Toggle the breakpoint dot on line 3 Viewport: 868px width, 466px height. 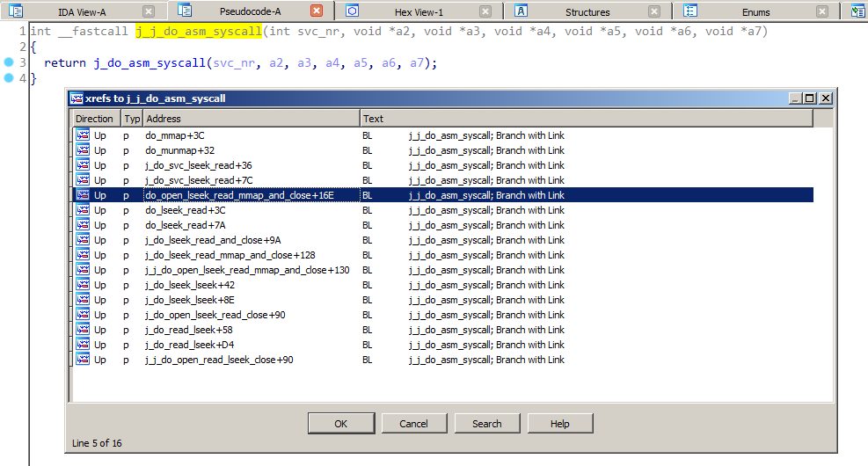[x=8, y=62]
